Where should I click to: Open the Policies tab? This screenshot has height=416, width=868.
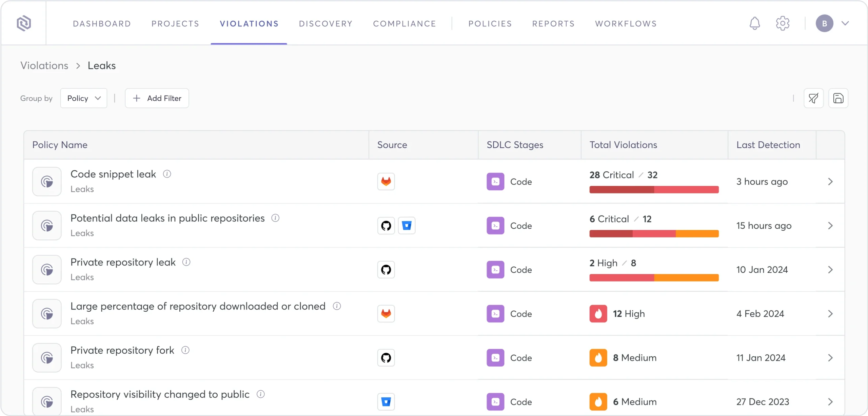pos(490,24)
